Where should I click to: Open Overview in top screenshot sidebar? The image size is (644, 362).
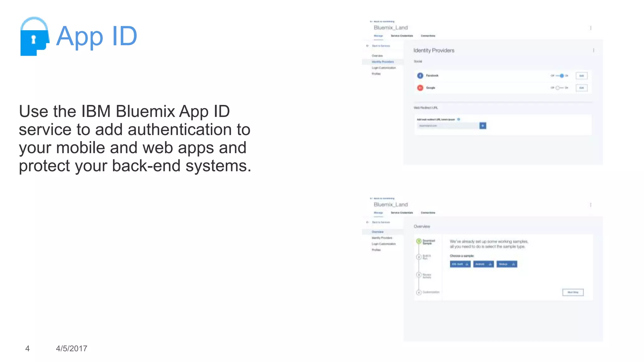point(377,56)
